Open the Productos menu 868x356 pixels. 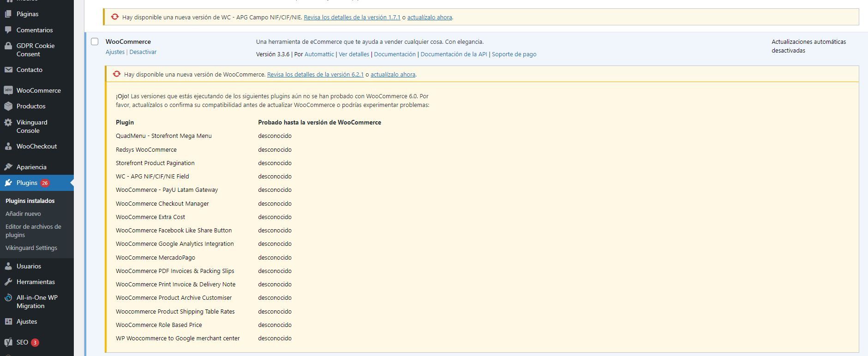point(31,106)
